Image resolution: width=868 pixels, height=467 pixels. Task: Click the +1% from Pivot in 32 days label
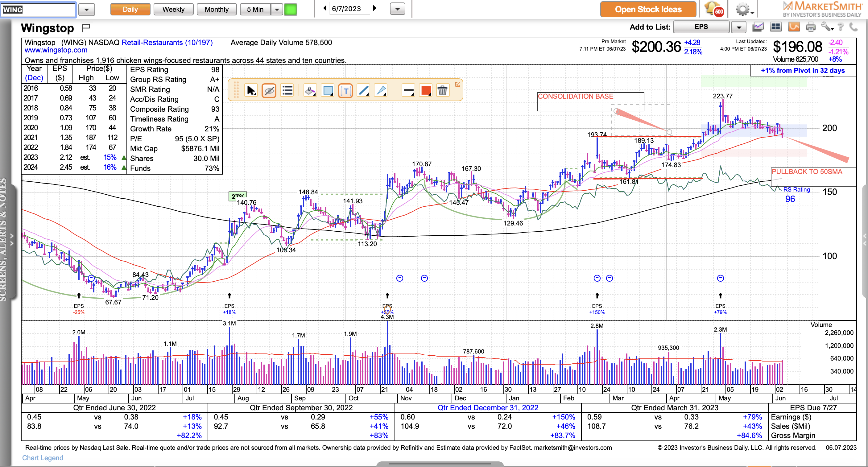[x=803, y=70]
